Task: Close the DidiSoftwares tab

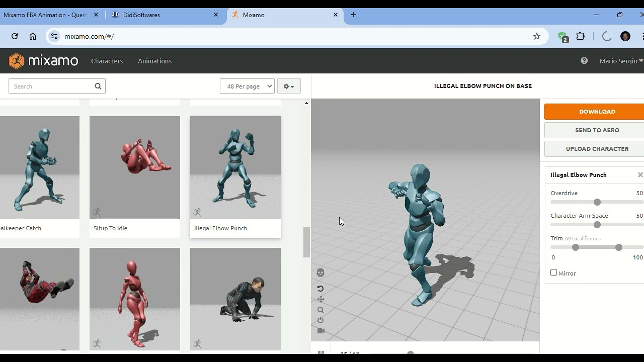Action: coord(216,15)
